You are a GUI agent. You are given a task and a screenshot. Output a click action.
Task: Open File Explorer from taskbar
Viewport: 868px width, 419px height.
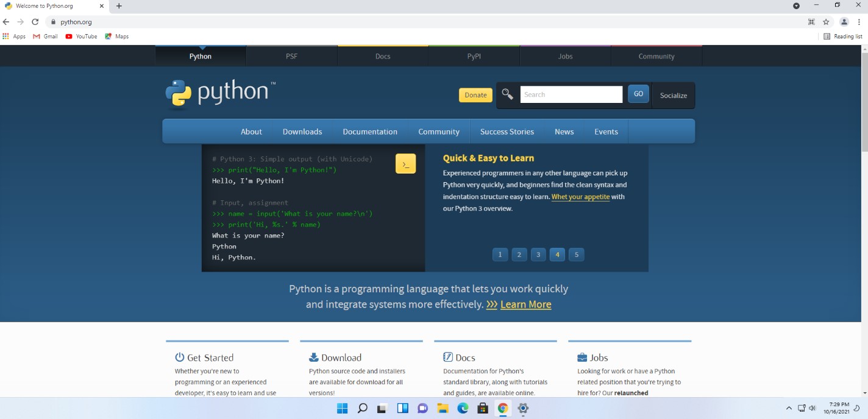coord(443,409)
